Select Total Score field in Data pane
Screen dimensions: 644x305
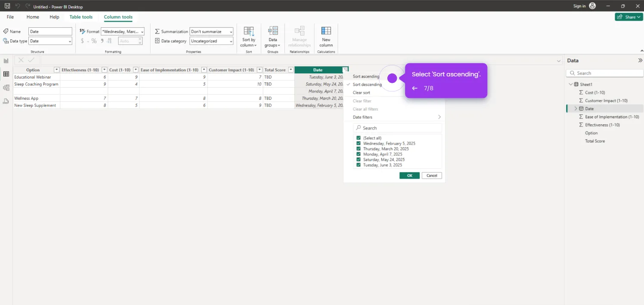(x=595, y=141)
